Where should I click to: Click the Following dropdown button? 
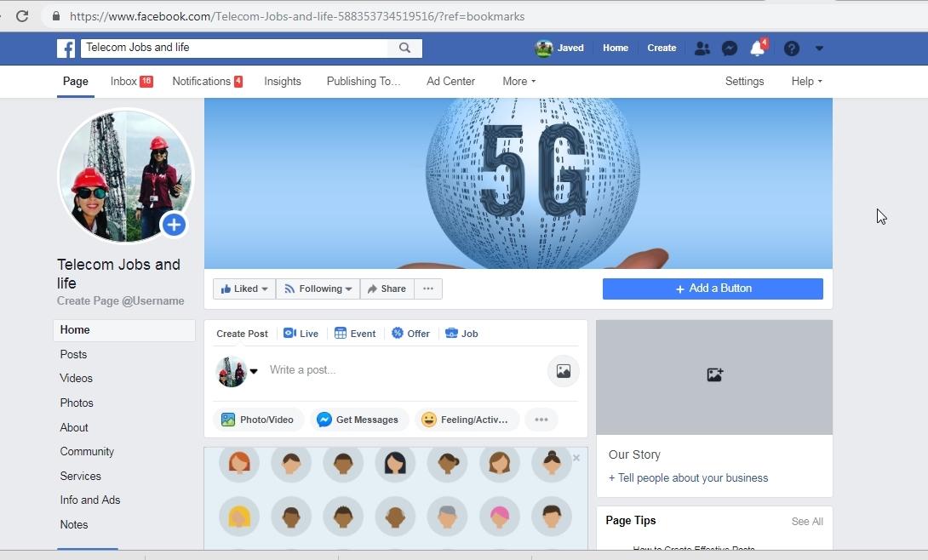318,289
